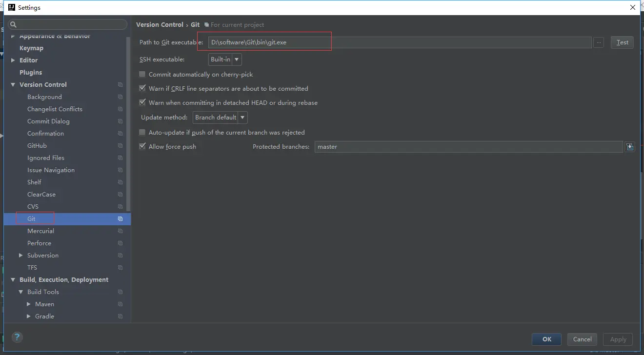Screen dimensions: 644x355
Task: Click the project-level icon beside CVS
Action: pos(120,207)
